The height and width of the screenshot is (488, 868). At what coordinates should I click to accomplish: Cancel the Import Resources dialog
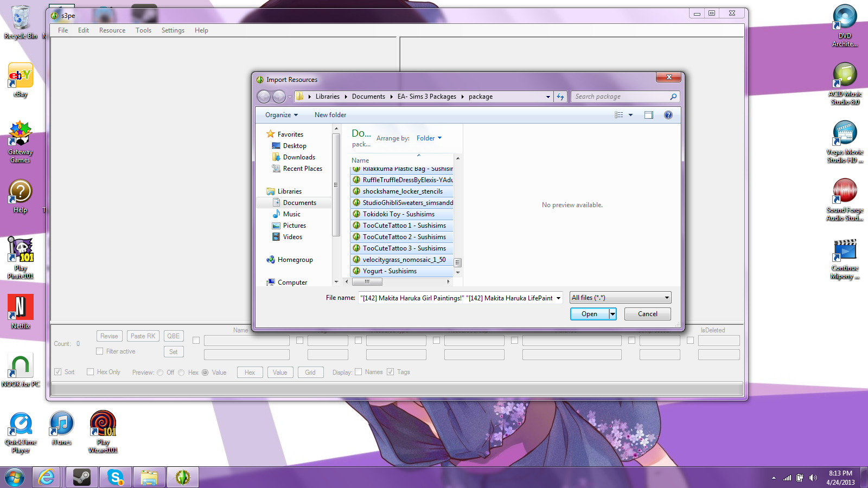pyautogui.click(x=647, y=314)
